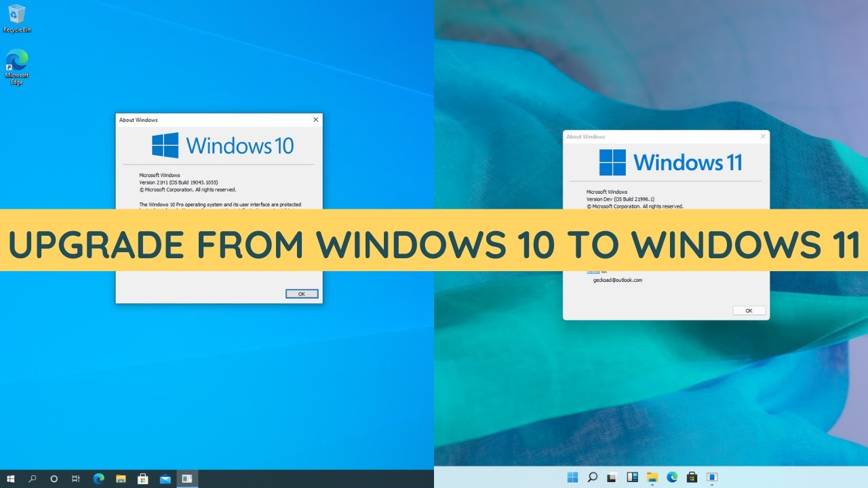Viewport: 868px width, 488px height.
Task: Click the Windows 10 logo banner
Action: (222, 145)
